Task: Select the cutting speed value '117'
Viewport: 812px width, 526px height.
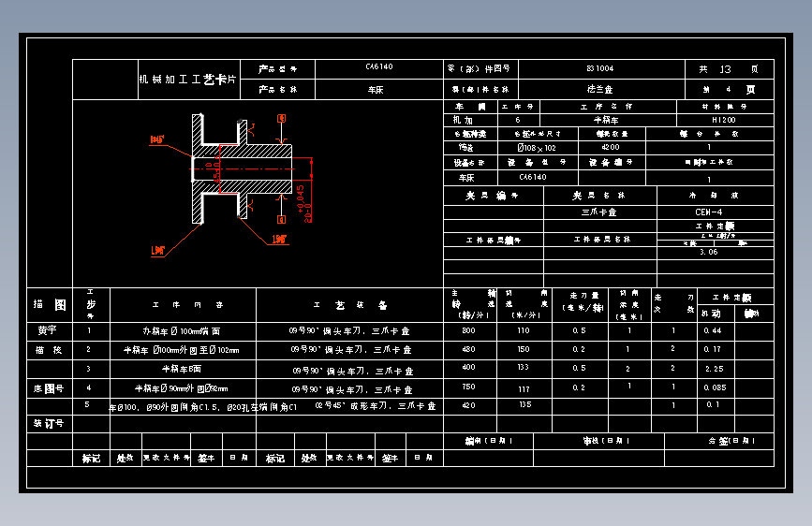Action: [524, 389]
